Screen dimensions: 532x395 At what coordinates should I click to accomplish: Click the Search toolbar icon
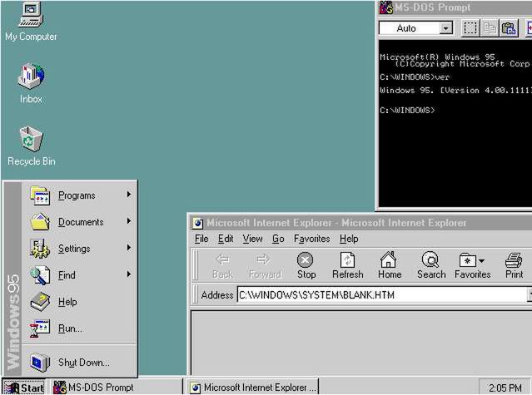[x=431, y=265]
